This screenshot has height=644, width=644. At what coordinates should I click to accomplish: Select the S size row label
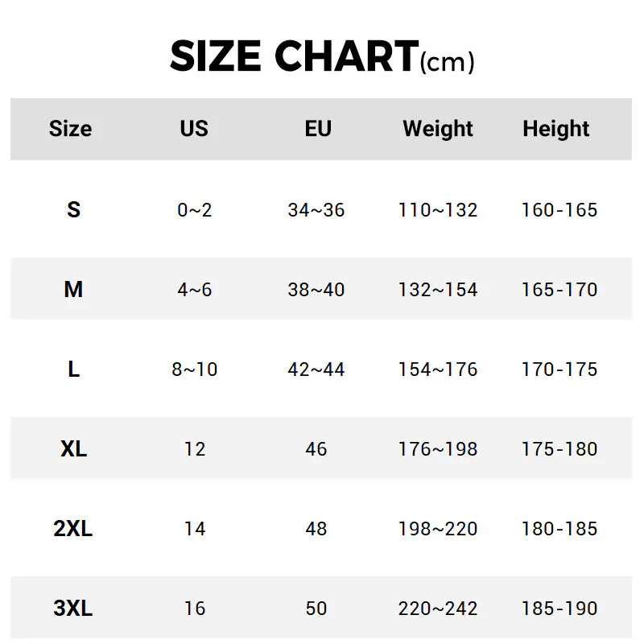[73, 210]
